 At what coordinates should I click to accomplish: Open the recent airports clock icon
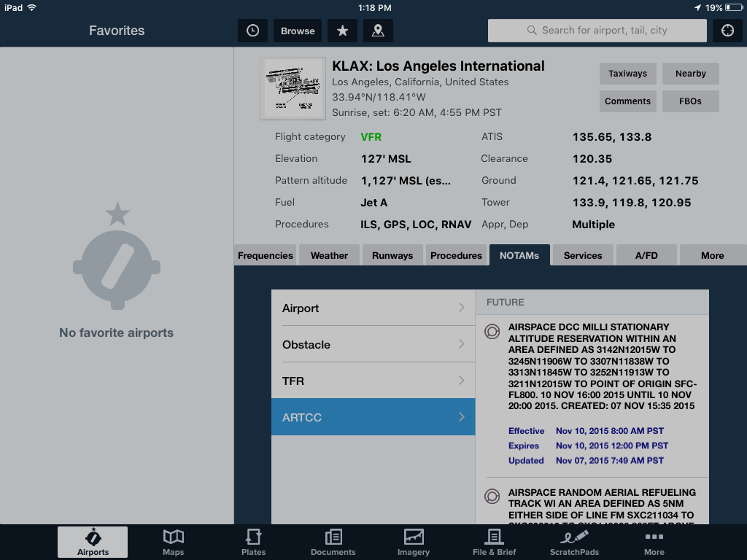tap(252, 31)
